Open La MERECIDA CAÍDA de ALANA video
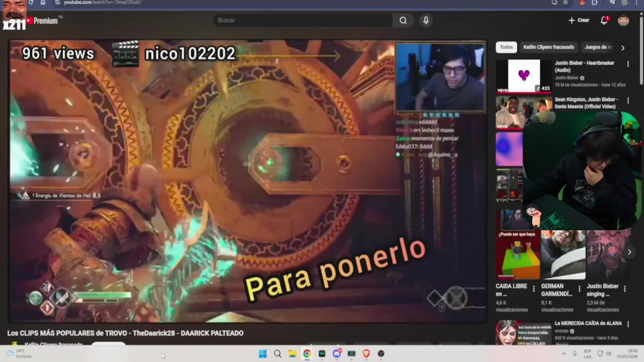The width and height of the screenshot is (644, 362). pyautogui.click(x=588, y=323)
